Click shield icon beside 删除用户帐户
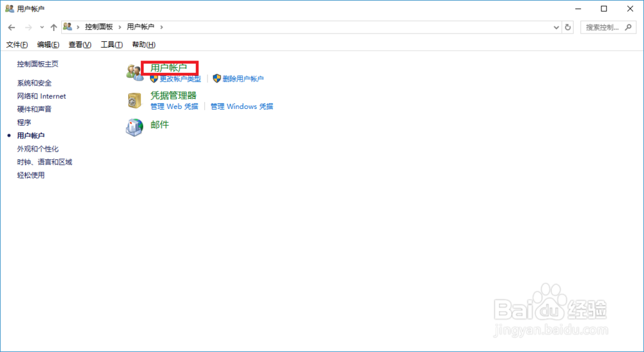 point(217,79)
